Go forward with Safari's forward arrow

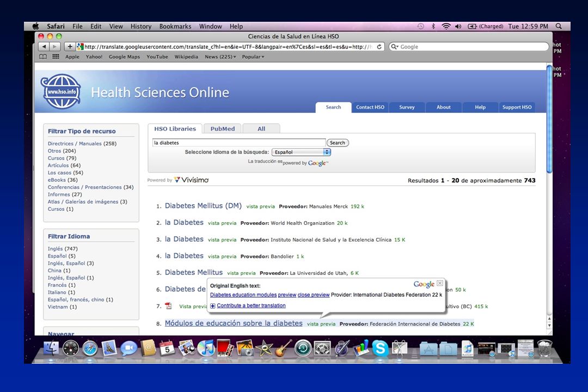[55, 46]
